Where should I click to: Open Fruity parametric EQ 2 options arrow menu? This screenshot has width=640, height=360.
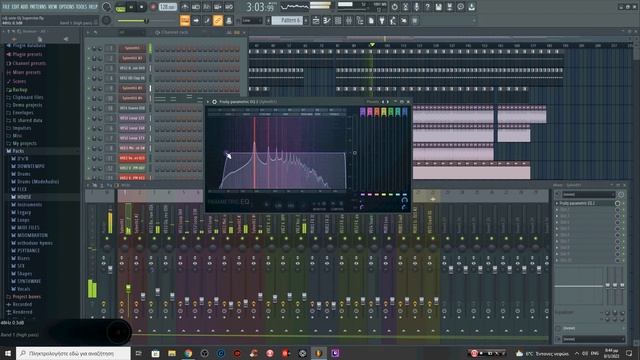click(208, 102)
